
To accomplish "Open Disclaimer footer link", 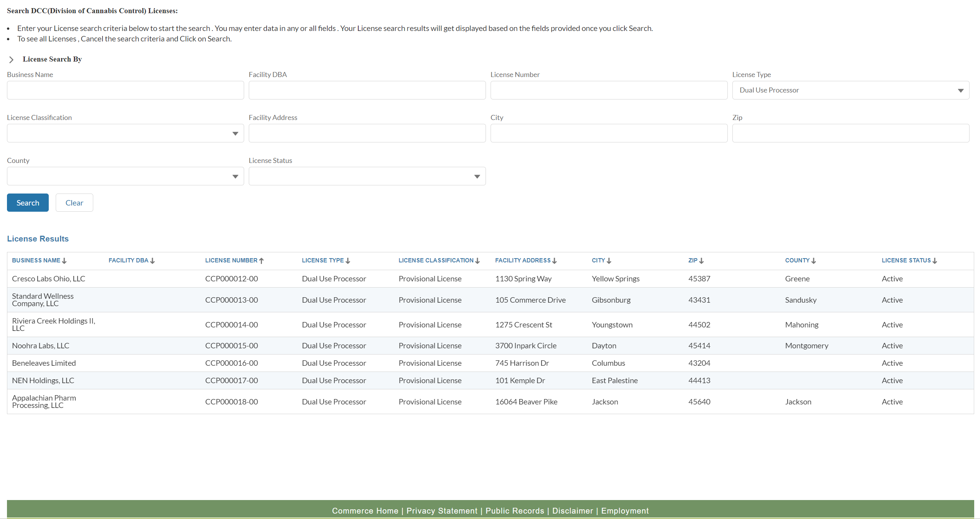I will click(x=572, y=511).
